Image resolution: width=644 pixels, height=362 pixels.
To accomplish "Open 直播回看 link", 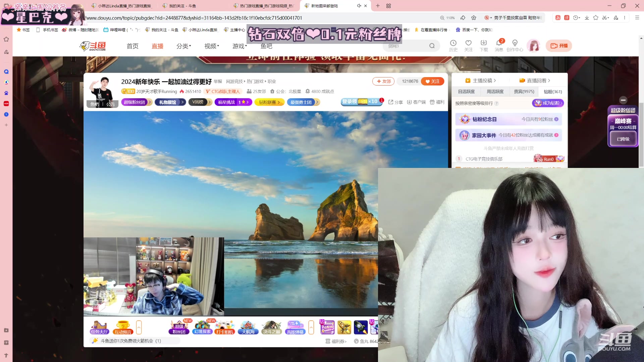I will pos(535,80).
